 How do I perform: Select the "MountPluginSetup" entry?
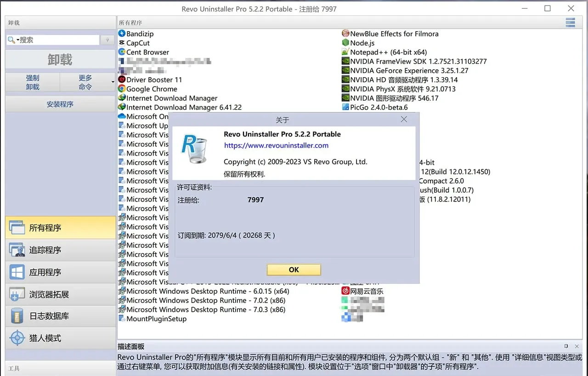153,319
